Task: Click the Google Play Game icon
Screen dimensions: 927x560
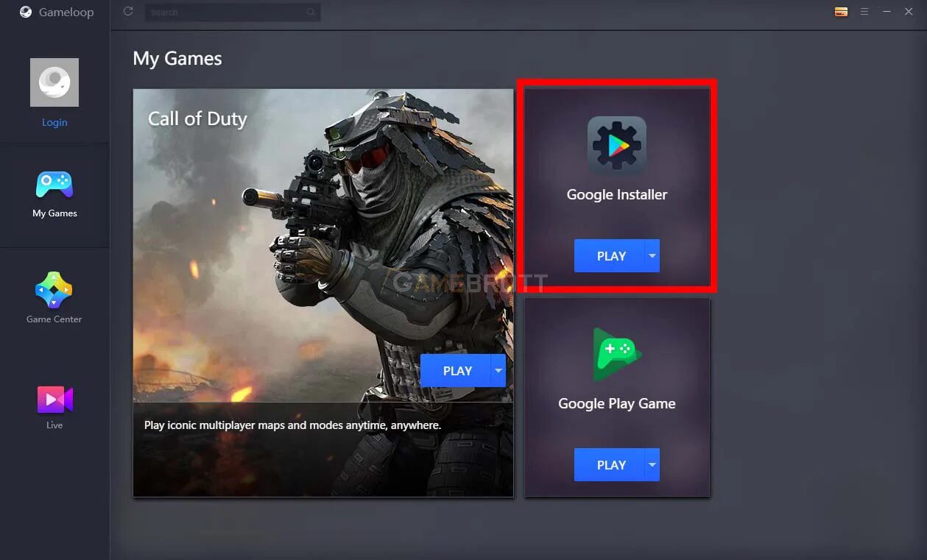Action: tap(617, 354)
